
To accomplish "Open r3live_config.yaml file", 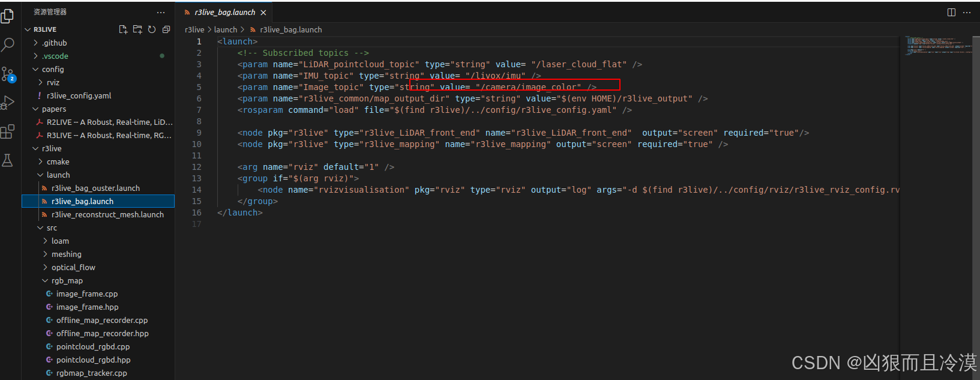I will tap(98, 95).
